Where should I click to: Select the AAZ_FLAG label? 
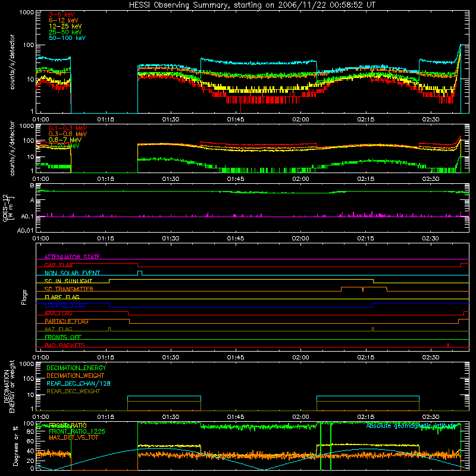click(x=58, y=329)
